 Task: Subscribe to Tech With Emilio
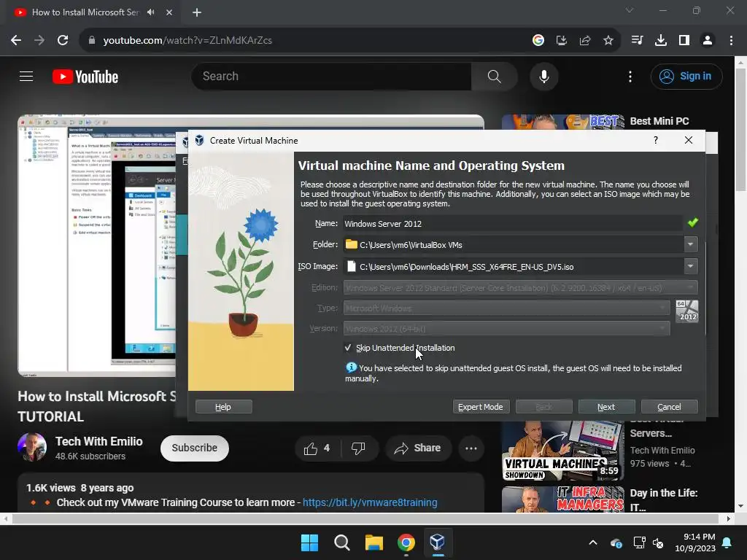(x=194, y=448)
